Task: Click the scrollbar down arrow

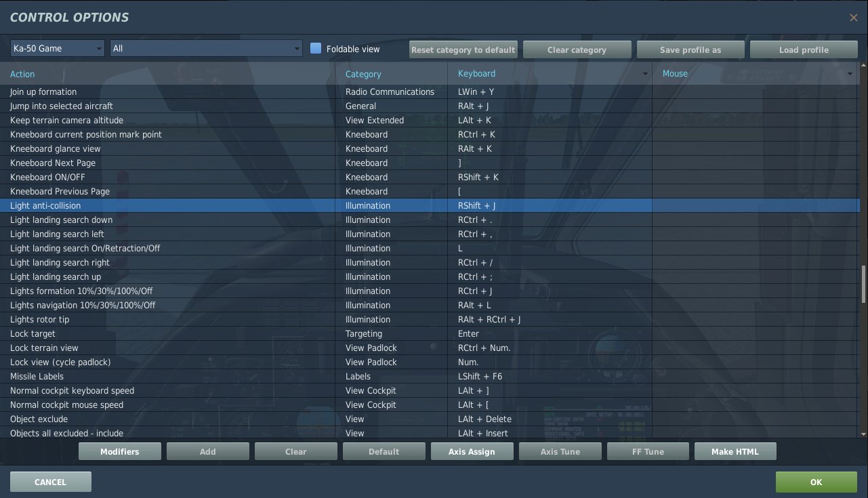Action: pyautogui.click(x=863, y=434)
